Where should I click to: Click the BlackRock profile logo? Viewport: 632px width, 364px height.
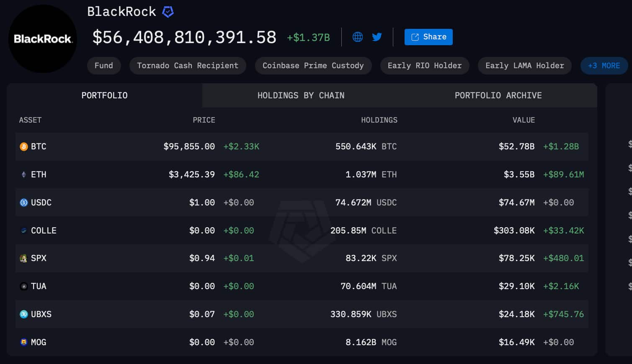coord(42,38)
